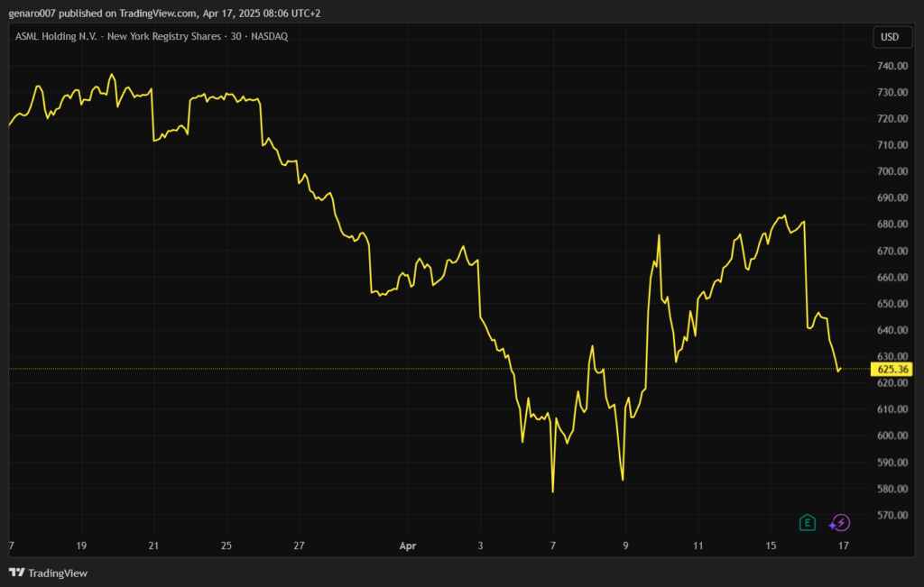Click the 27 date on time axis
Screen dimensions: 924x587
pos(299,546)
